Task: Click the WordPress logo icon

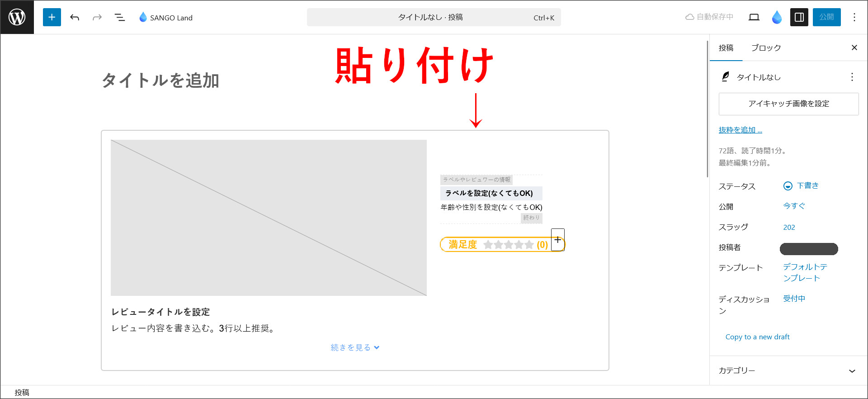Action: click(x=17, y=17)
